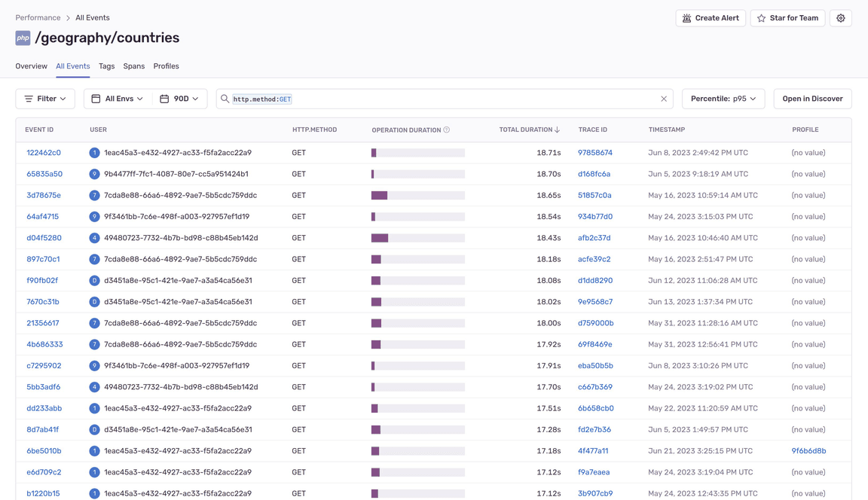Image resolution: width=868 pixels, height=500 pixels.
Task: Open the All Envs environment selector
Action: pos(118,99)
